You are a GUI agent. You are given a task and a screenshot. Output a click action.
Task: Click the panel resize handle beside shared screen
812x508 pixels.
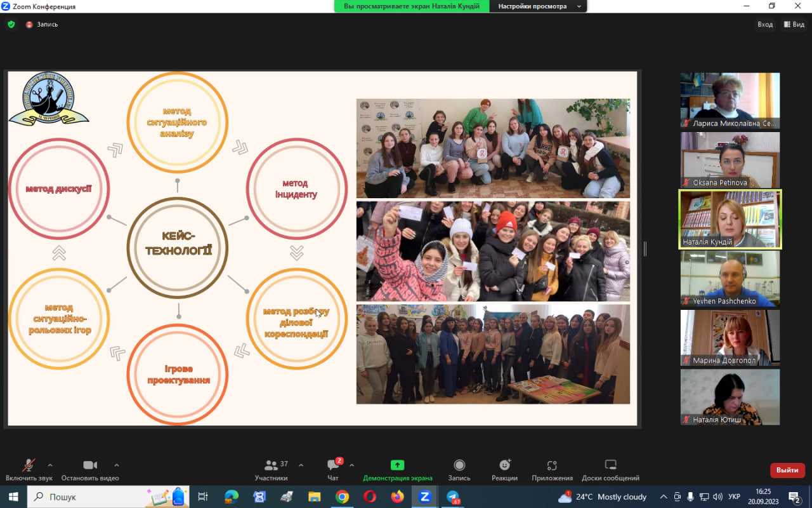(x=645, y=249)
